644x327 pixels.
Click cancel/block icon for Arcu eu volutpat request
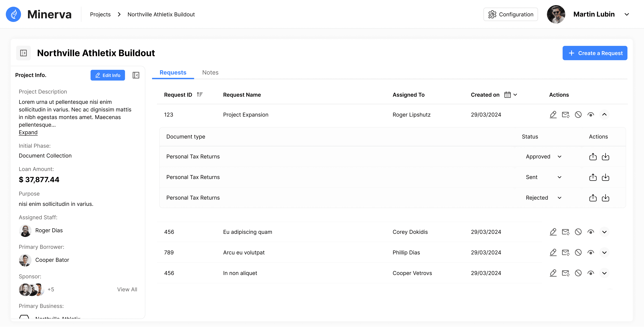tap(578, 252)
